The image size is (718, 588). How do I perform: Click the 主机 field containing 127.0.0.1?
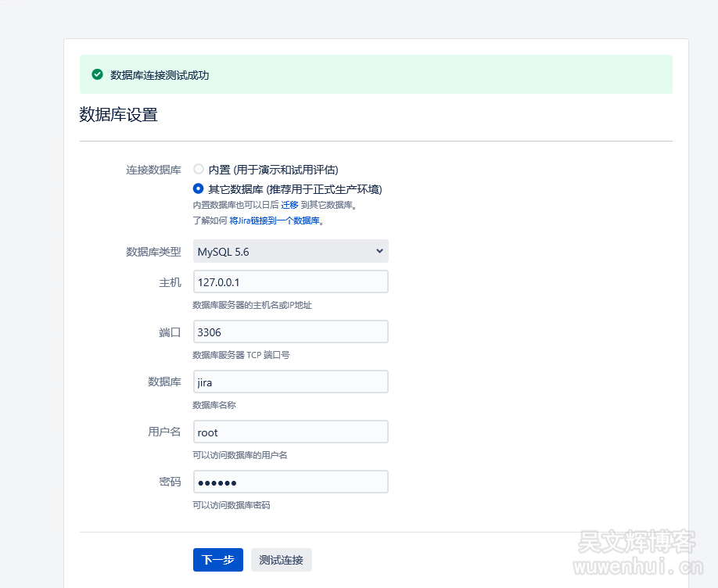coord(290,281)
